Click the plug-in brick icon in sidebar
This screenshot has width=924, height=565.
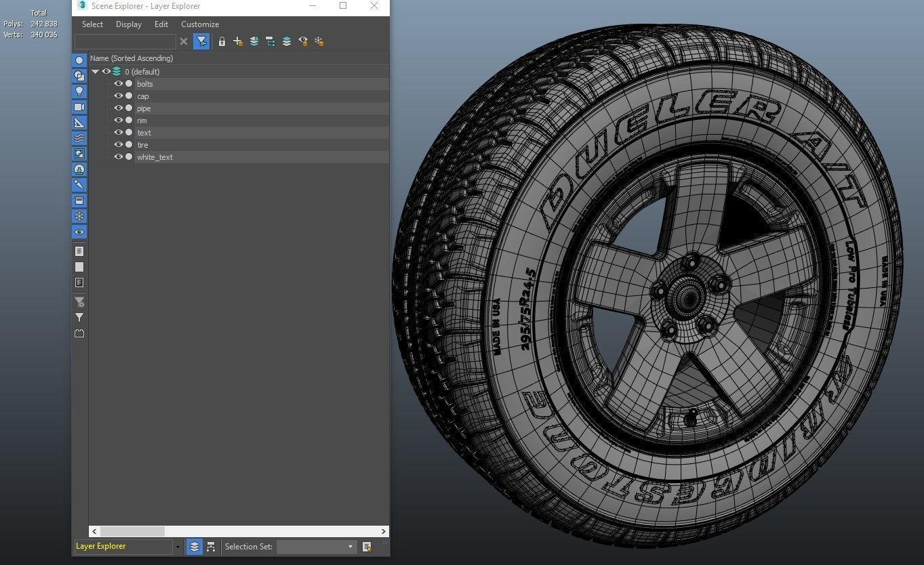tap(79, 333)
